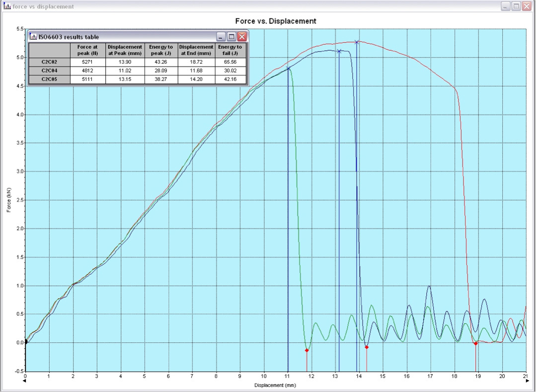Select the peak marker at 5271 N
Image resolution: width=536 pixels, height=392 pixels.
pos(357,42)
